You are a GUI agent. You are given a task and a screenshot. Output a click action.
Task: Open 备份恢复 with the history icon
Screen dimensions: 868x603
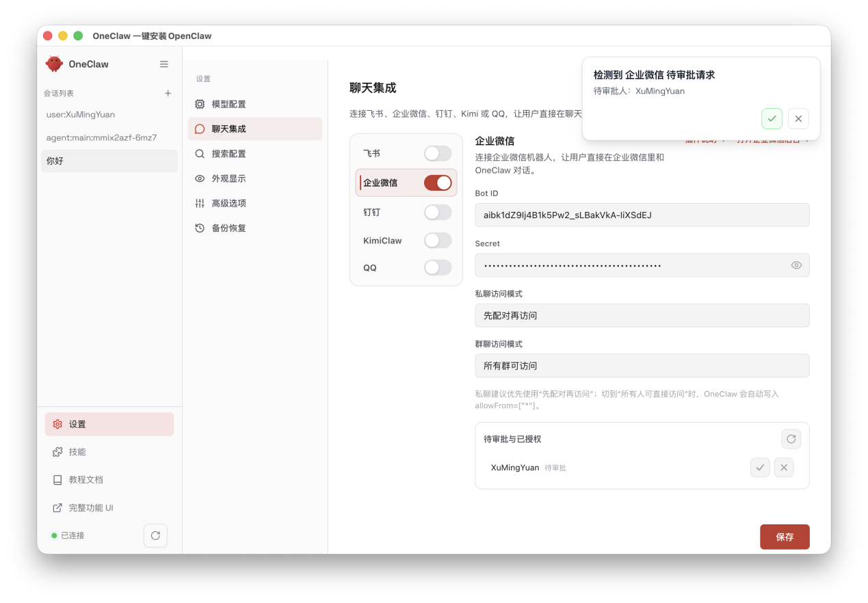pos(199,228)
